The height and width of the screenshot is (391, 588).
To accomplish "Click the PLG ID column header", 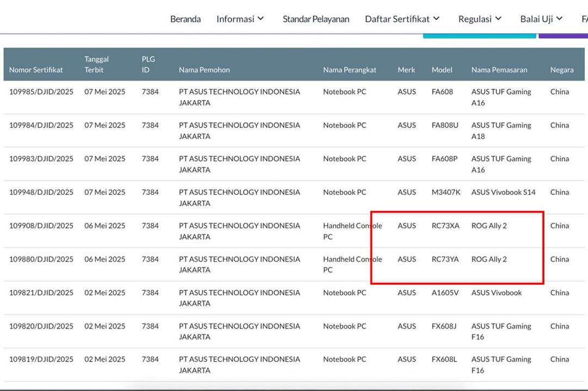I will coord(148,64).
